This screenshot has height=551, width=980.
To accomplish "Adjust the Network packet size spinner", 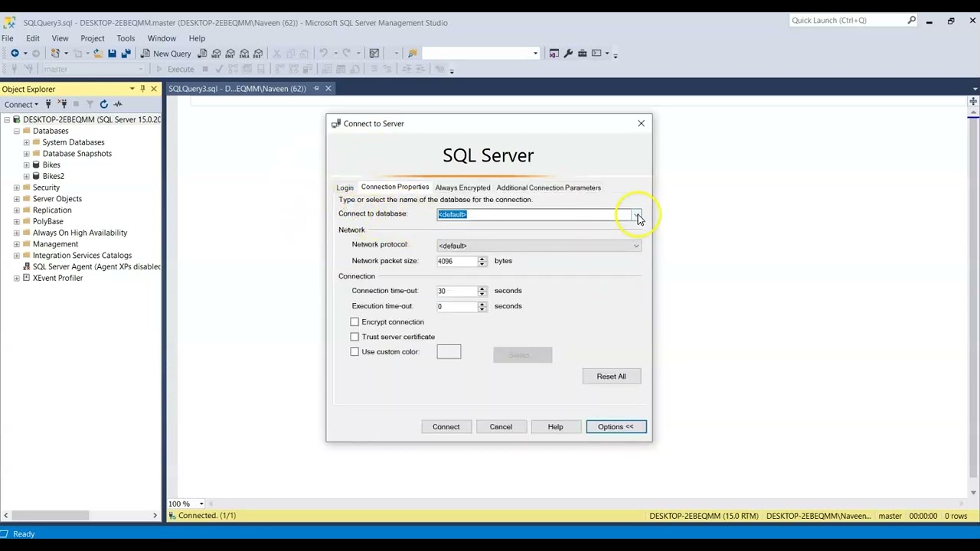I will (x=482, y=261).
